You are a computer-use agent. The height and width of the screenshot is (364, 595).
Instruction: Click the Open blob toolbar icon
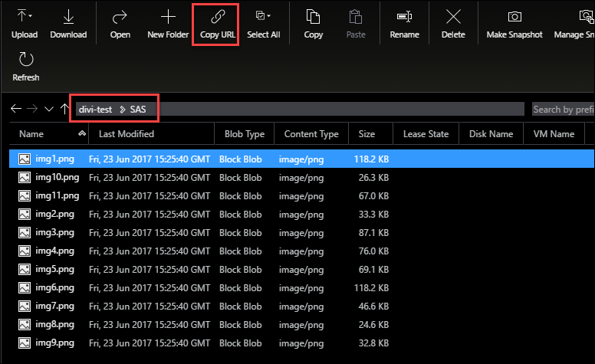coord(120,16)
